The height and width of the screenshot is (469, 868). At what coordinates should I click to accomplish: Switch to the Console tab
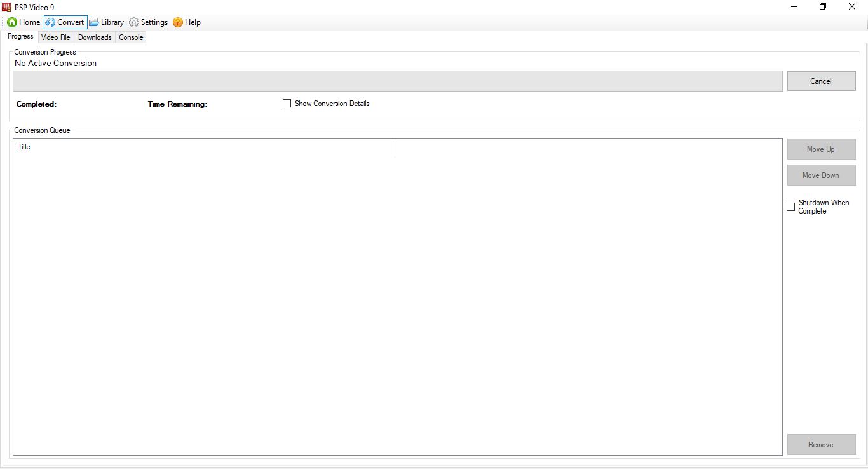coord(131,37)
